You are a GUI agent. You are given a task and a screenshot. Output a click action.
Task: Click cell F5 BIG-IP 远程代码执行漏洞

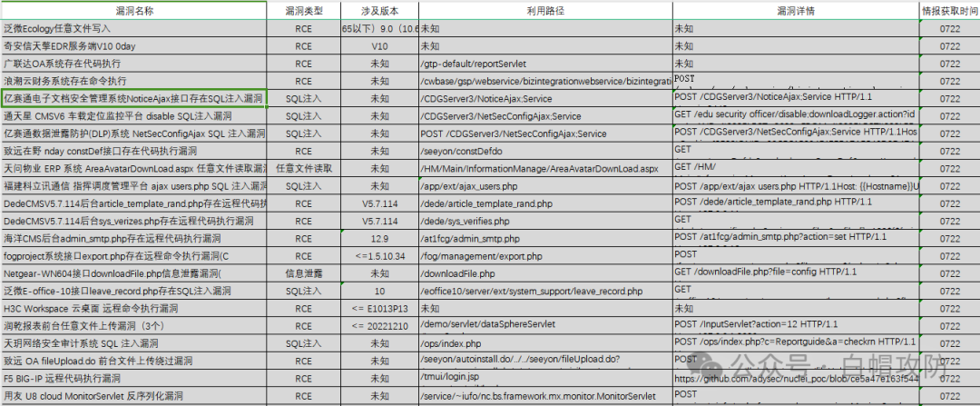(133, 379)
